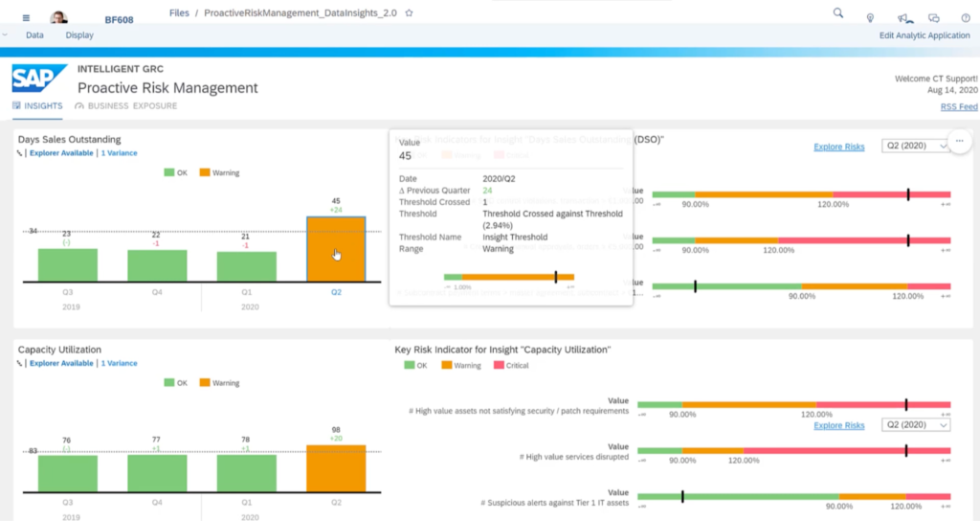Select the Q3 bar in Capacity Utilization chart
Viewport: 980px width, 521px height.
[x=68, y=473]
